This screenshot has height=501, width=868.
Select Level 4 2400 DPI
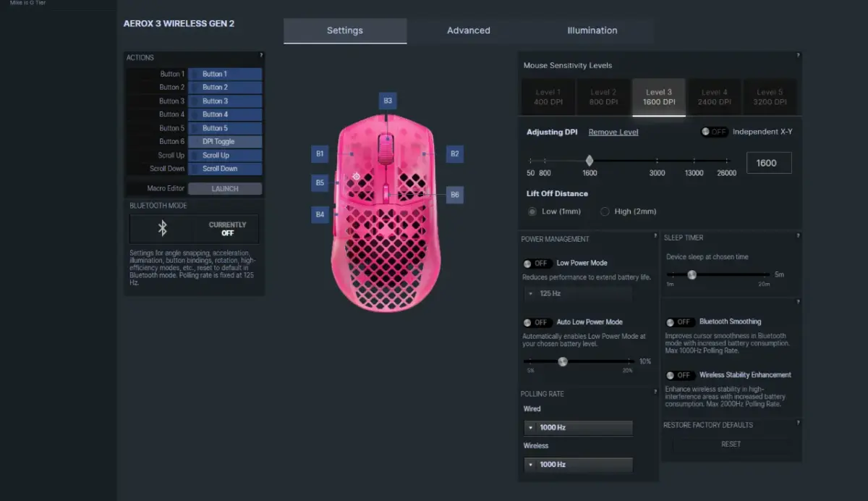point(714,97)
